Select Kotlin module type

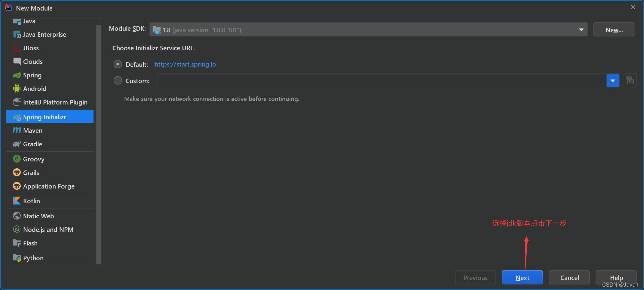50,201
